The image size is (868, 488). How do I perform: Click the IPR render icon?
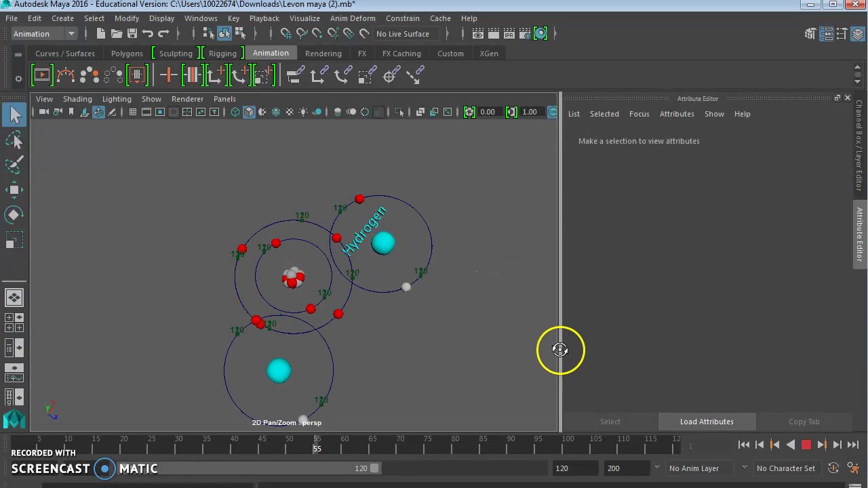click(x=509, y=34)
